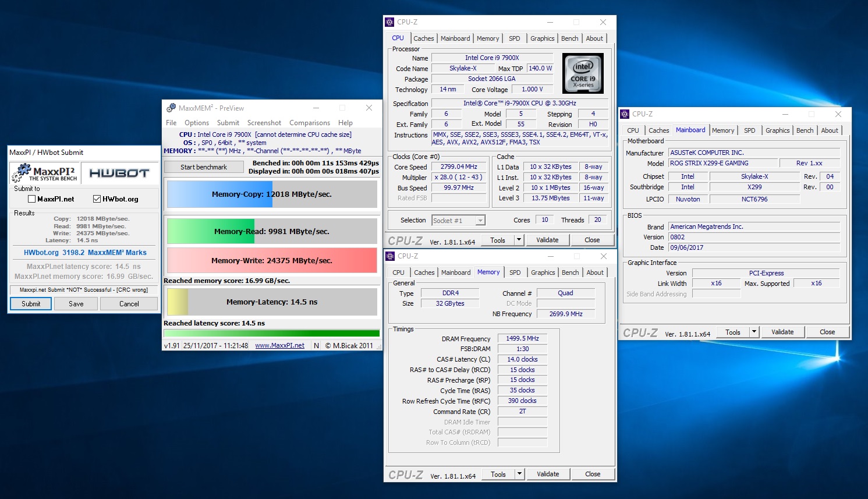This screenshot has height=499, width=868.
Task: Click the MaxxMEM² title bar app icon
Action: tap(171, 108)
